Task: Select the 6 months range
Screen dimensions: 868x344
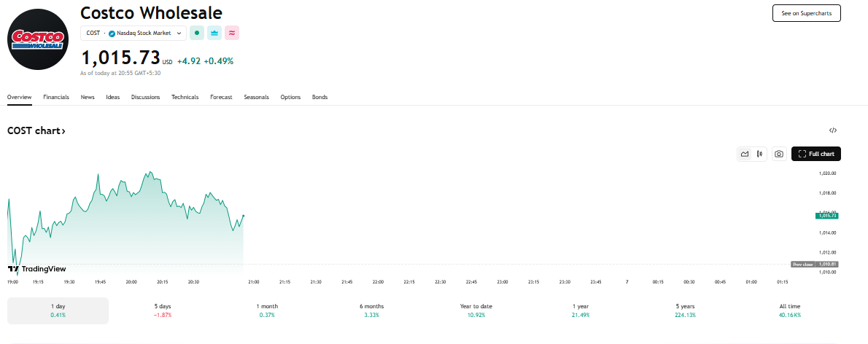Action: click(371, 310)
